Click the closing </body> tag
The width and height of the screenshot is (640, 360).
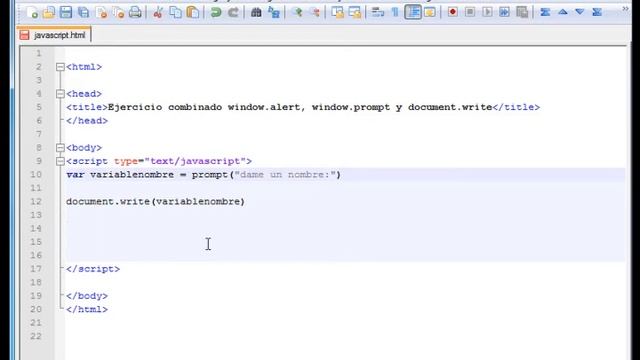tap(87, 296)
